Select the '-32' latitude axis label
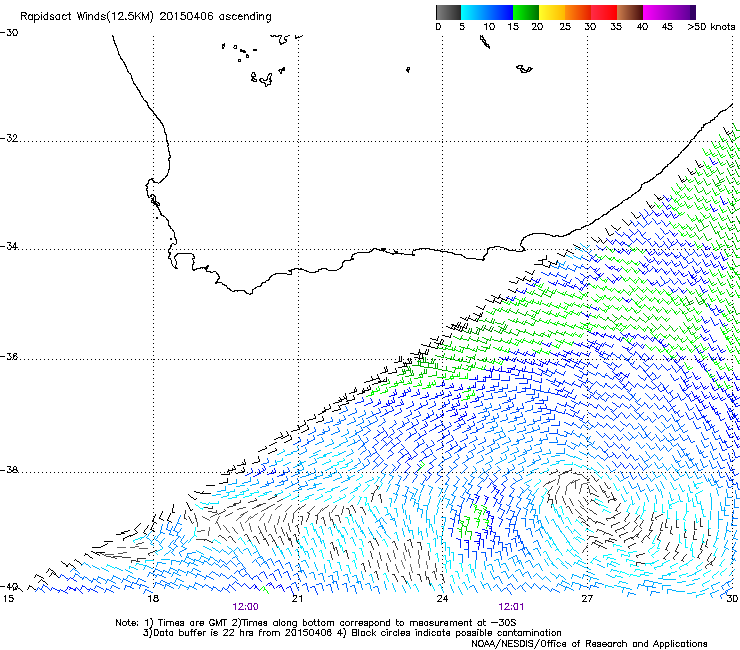Image resolution: width=740 pixels, height=650 pixels. tap(9, 138)
